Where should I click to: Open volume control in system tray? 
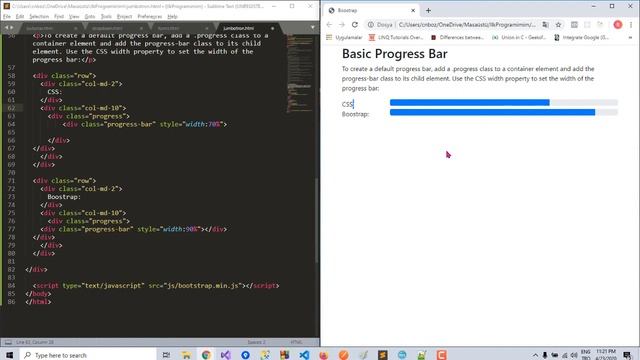574,355
